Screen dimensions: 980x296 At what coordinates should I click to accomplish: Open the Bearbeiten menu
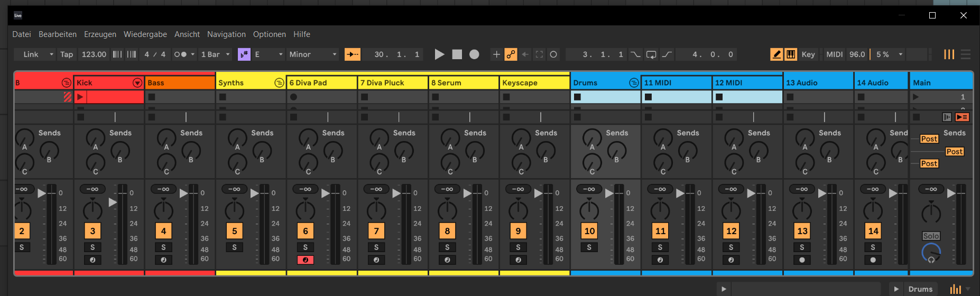pyautogui.click(x=58, y=34)
